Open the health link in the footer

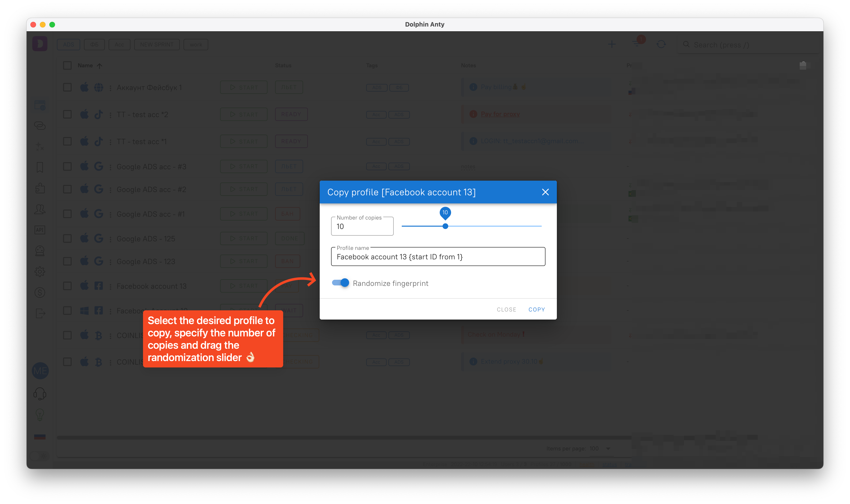[586, 464]
